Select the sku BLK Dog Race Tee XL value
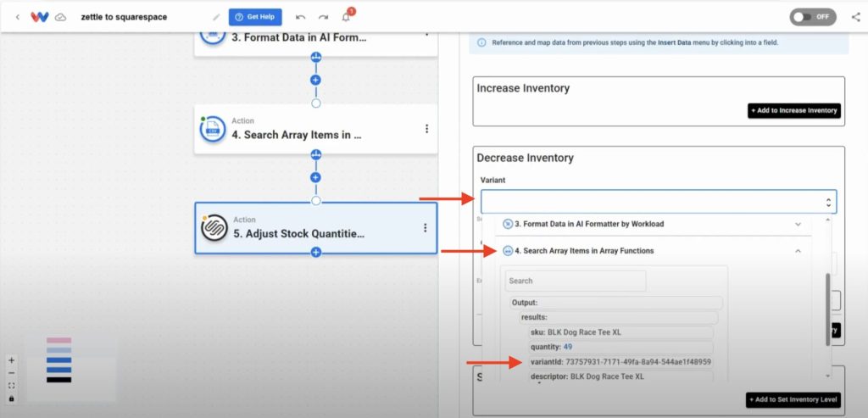Image resolution: width=868 pixels, height=418 pixels. (621, 332)
